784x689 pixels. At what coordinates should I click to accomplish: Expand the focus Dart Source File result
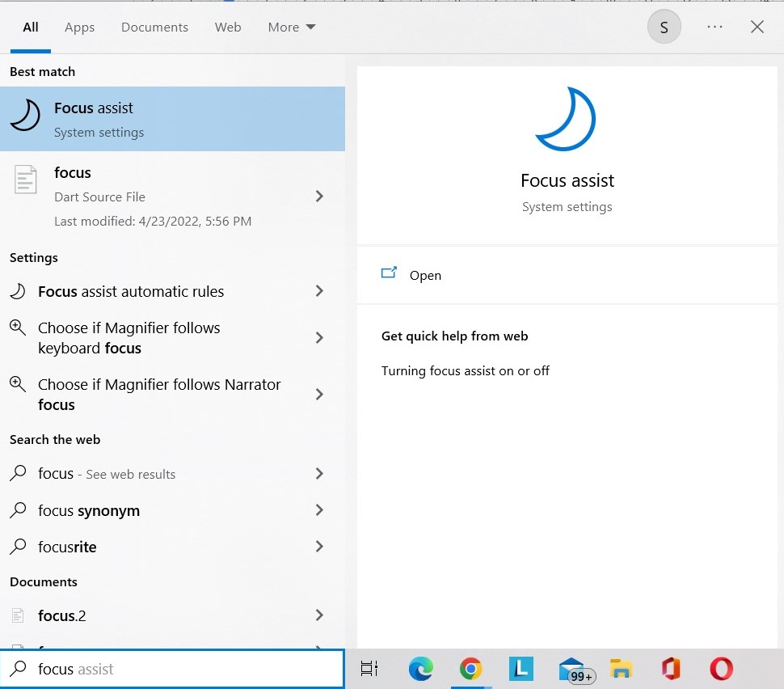click(x=319, y=197)
